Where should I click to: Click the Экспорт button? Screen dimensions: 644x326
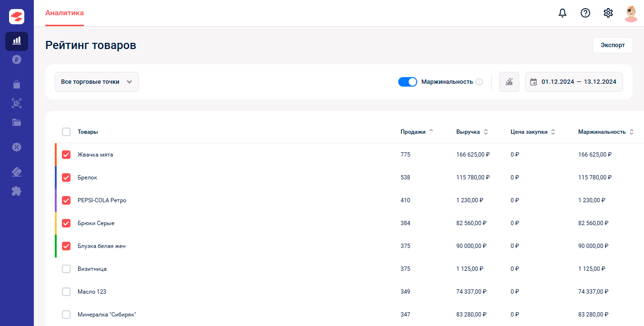tap(613, 45)
